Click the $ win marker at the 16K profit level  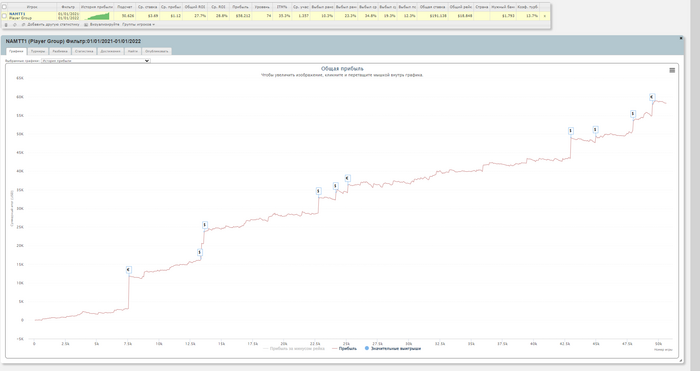(200, 253)
